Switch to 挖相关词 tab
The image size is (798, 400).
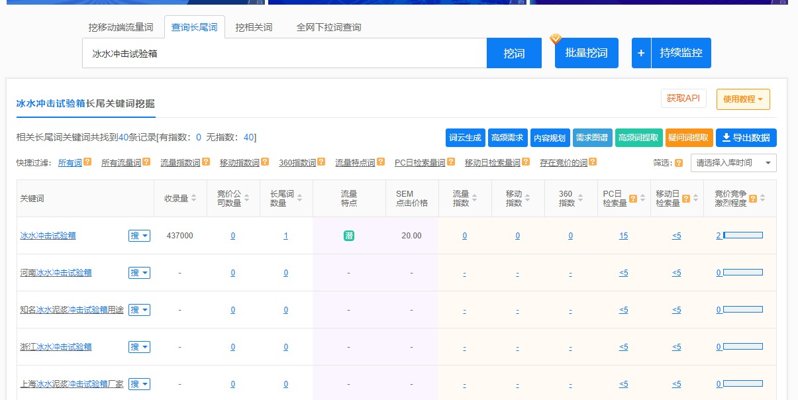point(253,27)
